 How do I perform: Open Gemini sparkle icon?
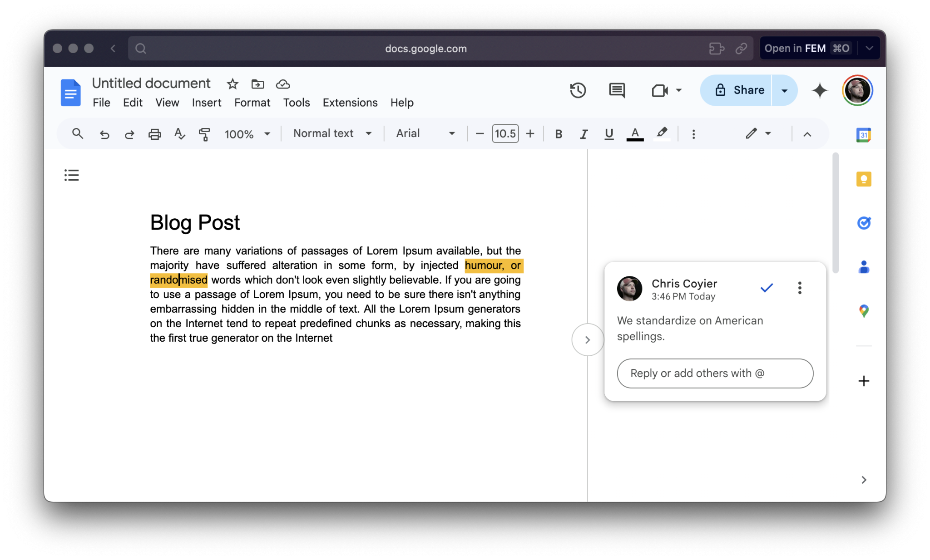[x=820, y=90]
